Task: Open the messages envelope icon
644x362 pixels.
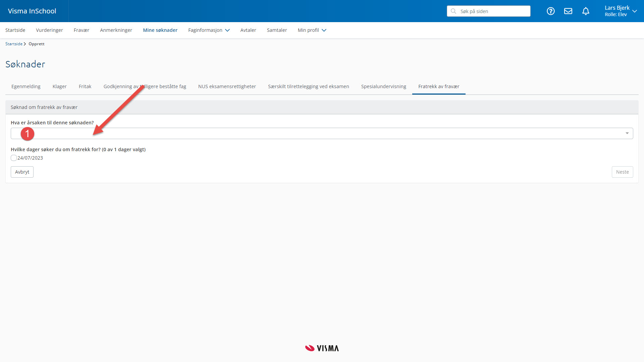Action: (568, 11)
